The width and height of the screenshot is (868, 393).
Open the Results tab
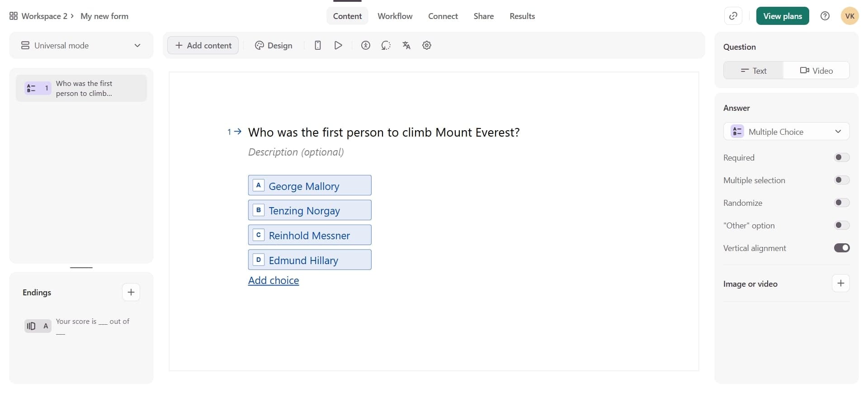[x=522, y=16]
